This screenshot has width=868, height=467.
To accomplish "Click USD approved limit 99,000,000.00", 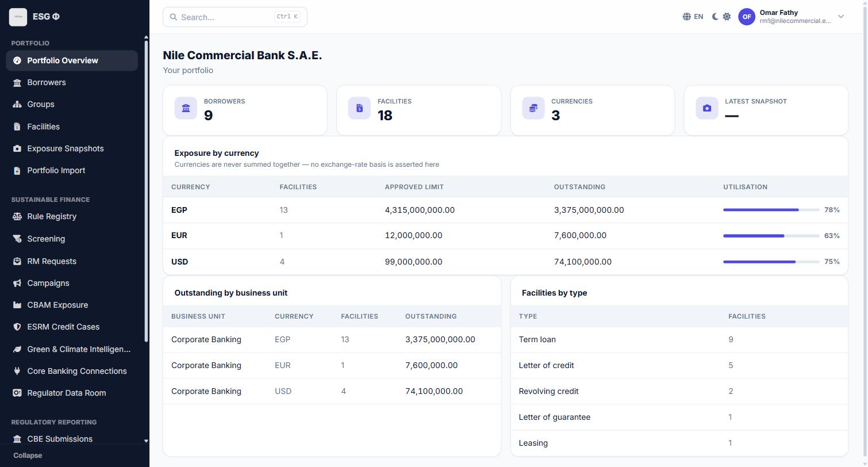I will [x=414, y=262].
